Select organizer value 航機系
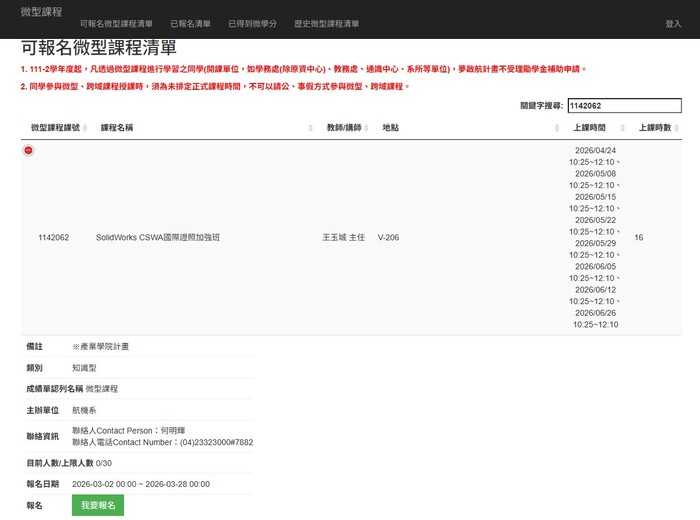700x520 pixels. [84, 410]
